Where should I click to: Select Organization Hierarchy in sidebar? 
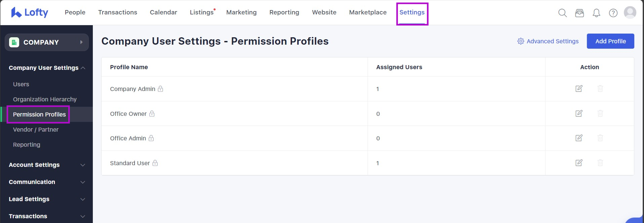tap(45, 99)
